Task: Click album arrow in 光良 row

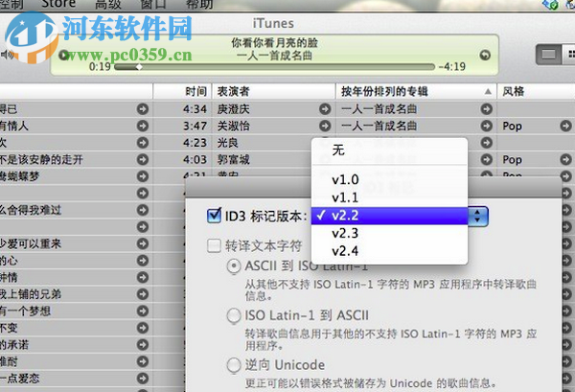Action: tap(486, 143)
